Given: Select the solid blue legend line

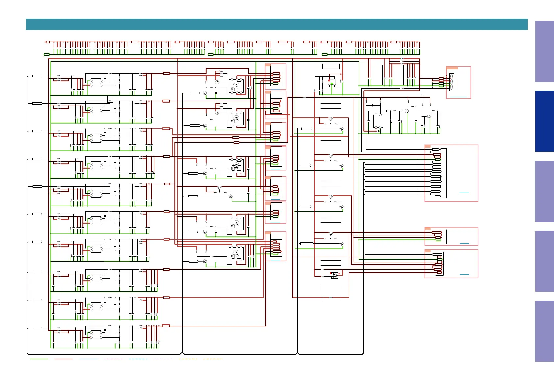Looking at the screenshot, I should tap(88, 359).
